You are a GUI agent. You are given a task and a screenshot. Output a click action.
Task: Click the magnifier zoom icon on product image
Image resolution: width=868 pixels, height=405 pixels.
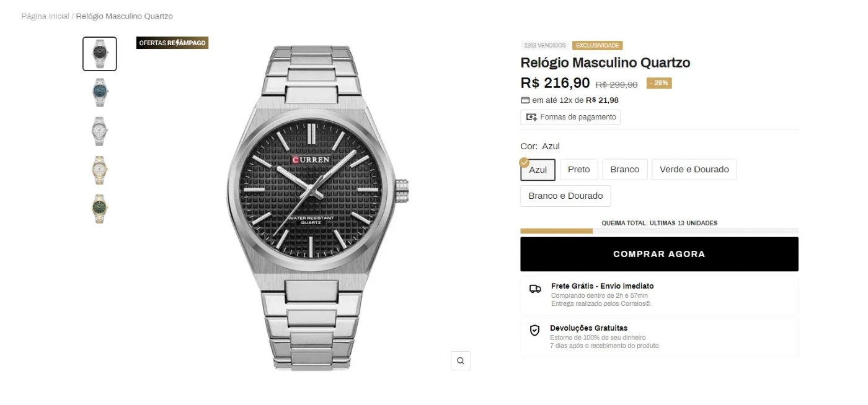click(x=460, y=360)
